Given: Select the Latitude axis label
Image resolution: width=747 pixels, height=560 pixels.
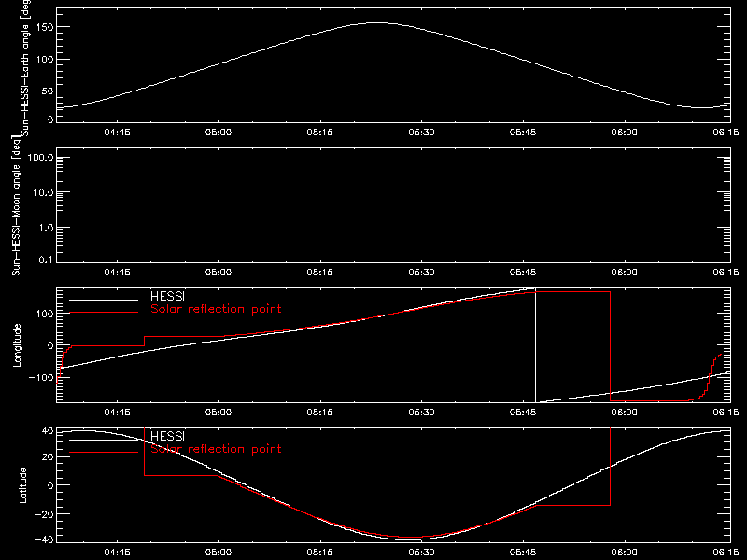Looking at the screenshot, I should click(22, 485).
